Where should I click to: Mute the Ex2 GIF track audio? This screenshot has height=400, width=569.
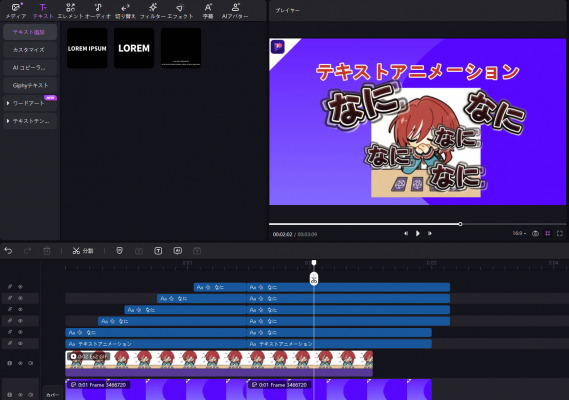[31, 363]
